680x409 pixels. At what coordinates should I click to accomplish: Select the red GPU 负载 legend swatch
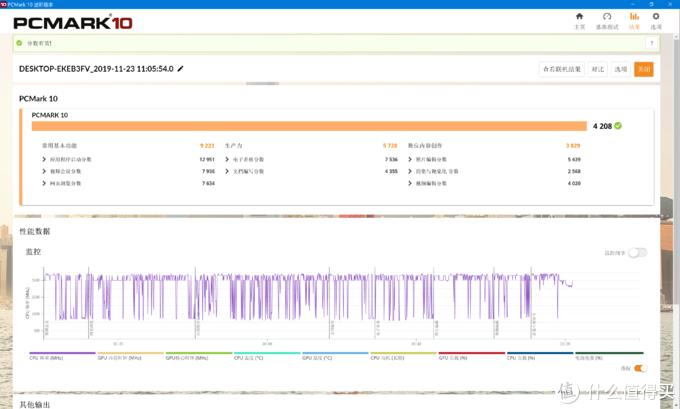(470, 353)
